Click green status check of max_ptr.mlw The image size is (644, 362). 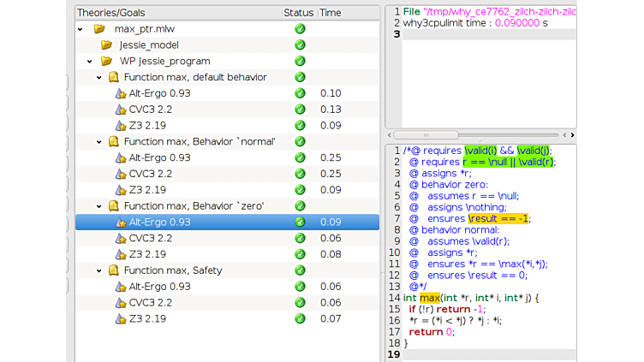pyautogui.click(x=300, y=29)
